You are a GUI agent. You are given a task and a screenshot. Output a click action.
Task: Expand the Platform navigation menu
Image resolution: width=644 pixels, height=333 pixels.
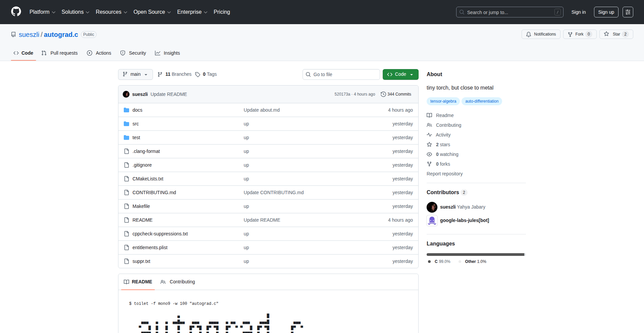(x=42, y=12)
